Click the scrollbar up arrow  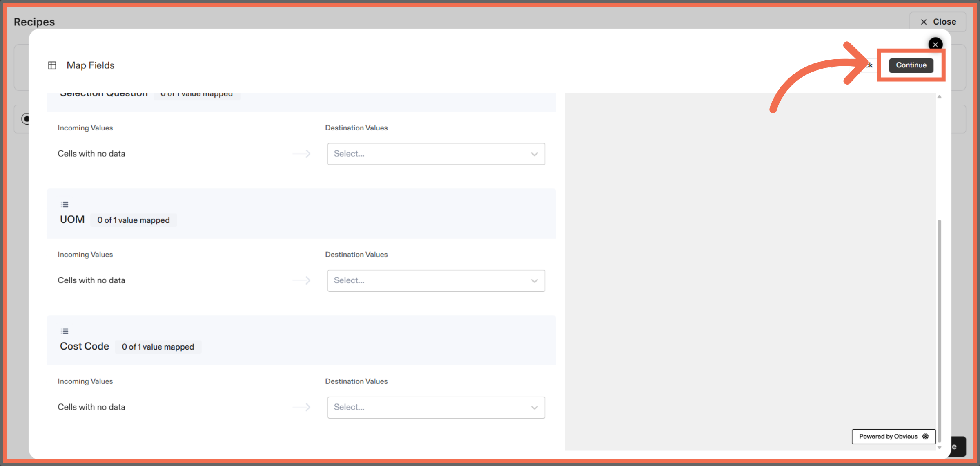click(x=939, y=97)
